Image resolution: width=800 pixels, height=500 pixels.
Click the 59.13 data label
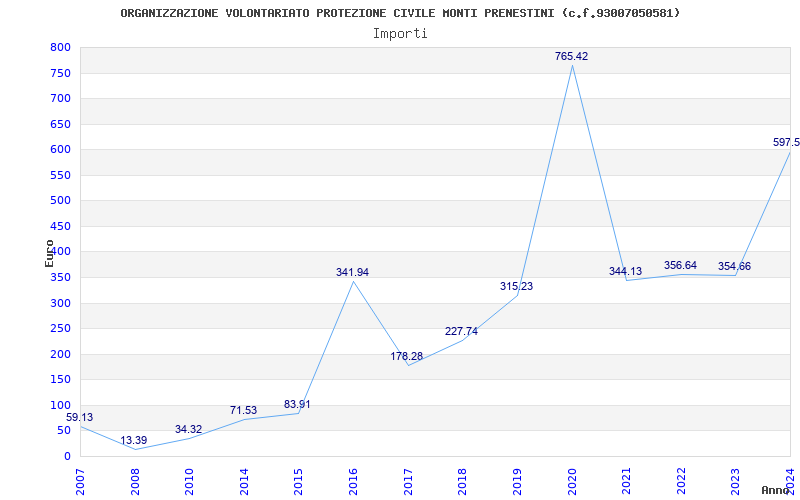point(80,418)
